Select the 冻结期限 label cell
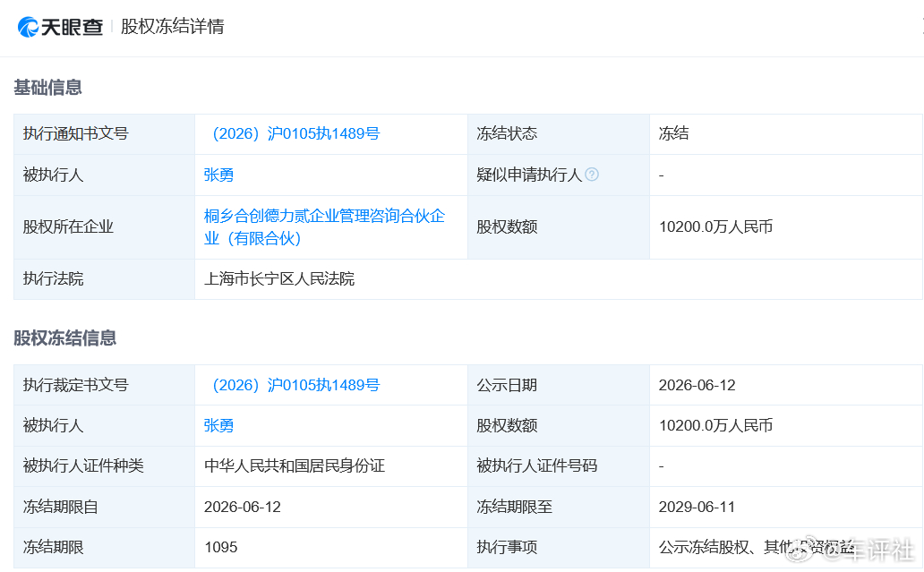This screenshot has width=924, height=572. pyautogui.click(x=104, y=548)
